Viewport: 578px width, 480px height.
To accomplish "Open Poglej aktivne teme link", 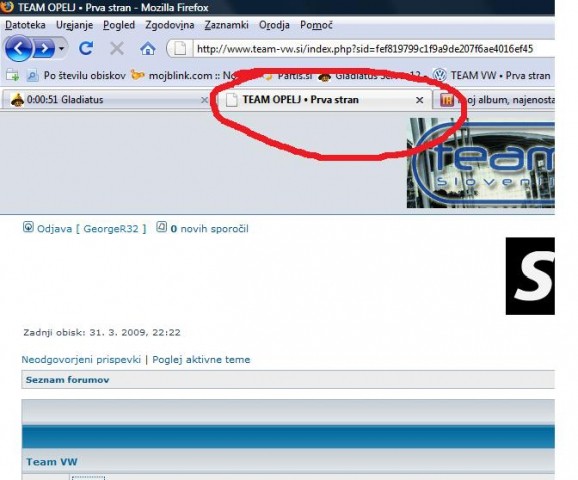I will (x=201, y=359).
